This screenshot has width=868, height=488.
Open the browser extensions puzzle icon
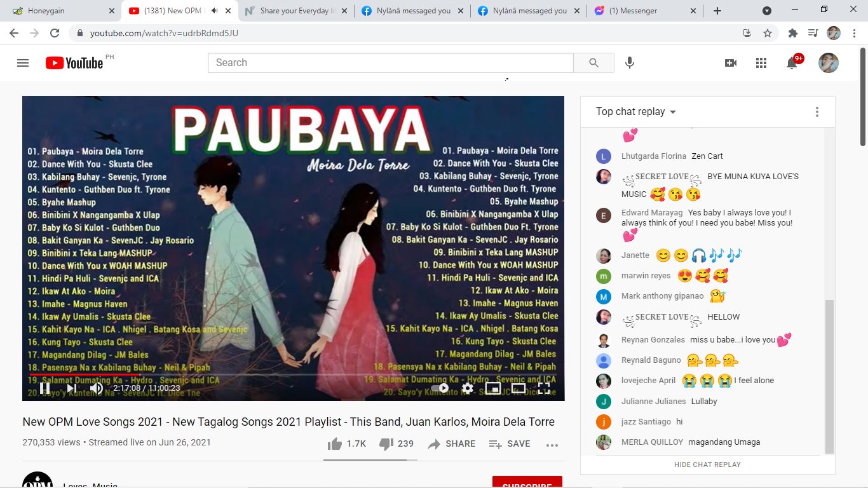pos(793,33)
